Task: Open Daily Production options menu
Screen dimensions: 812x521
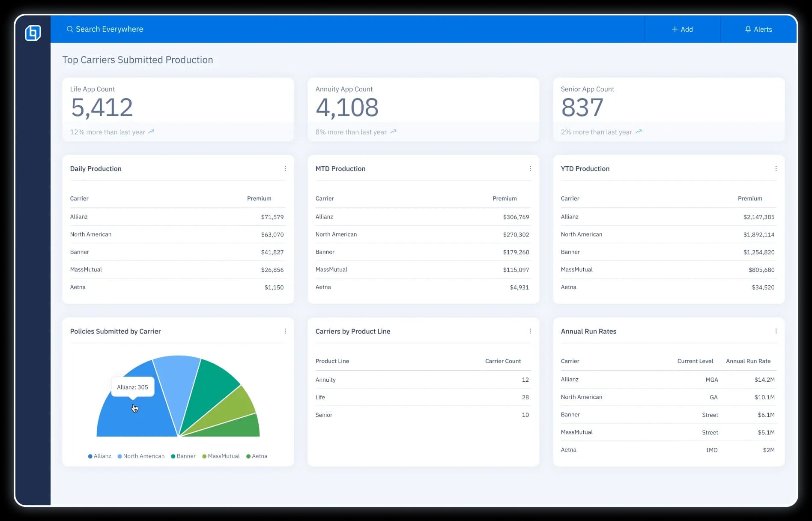Action: point(285,168)
